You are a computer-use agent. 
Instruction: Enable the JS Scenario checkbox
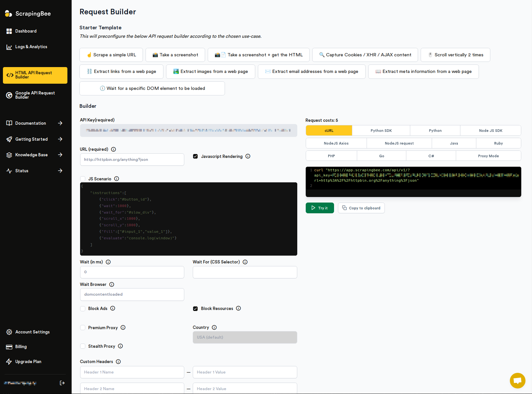click(x=83, y=179)
